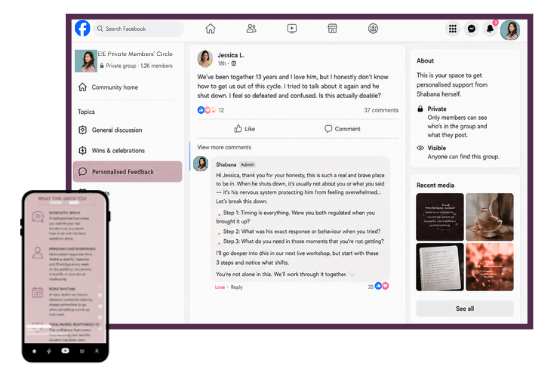The height and width of the screenshot is (372, 557).
Task: Open the Friends icon in top navigation
Action: pos(251,28)
